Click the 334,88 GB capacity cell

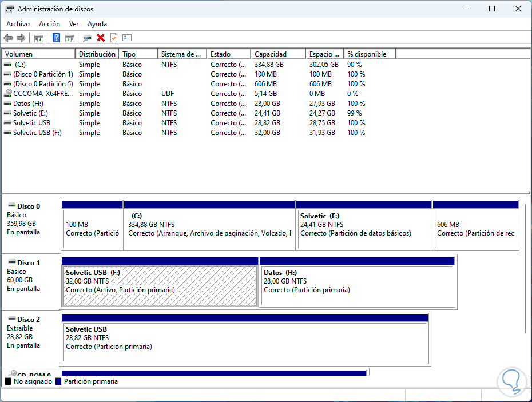pyautogui.click(x=269, y=65)
